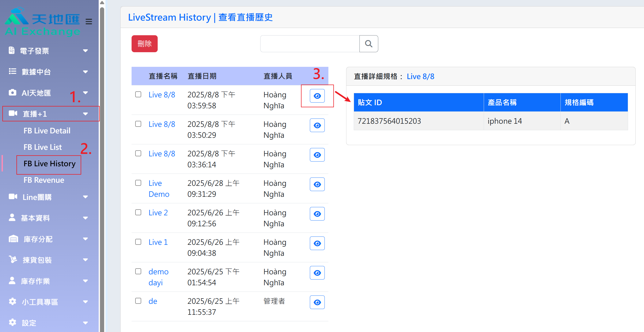Open FB Live List menu item
Image resolution: width=644 pixels, height=332 pixels.
click(x=43, y=147)
